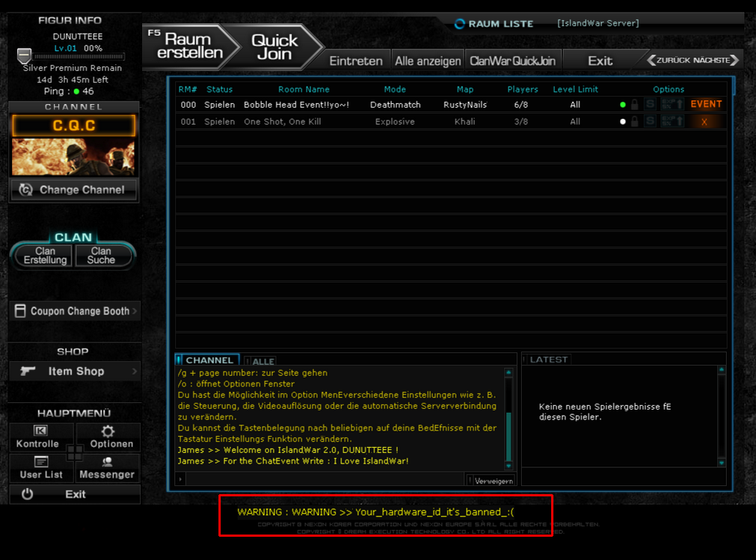
Task: Click the green ping indicator dot
Action: tap(76, 91)
